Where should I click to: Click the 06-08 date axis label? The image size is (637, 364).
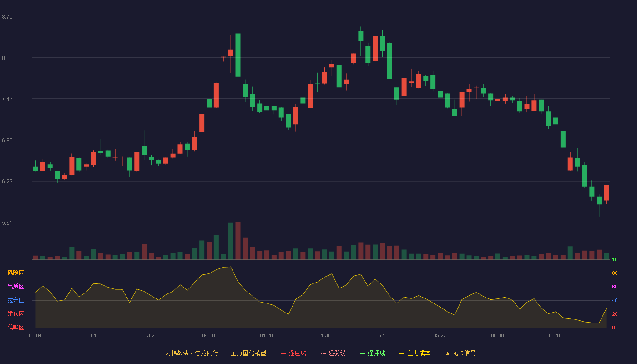pyautogui.click(x=497, y=335)
